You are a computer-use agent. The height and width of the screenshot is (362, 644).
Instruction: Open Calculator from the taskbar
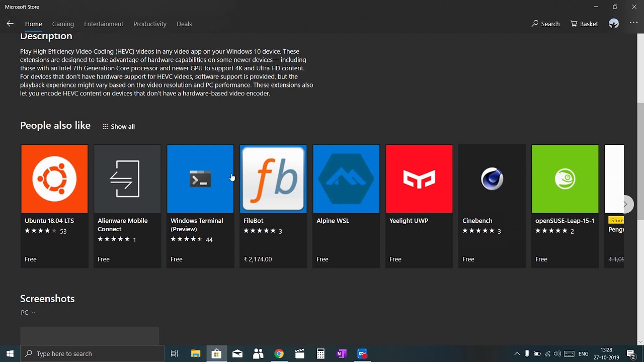point(320,353)
